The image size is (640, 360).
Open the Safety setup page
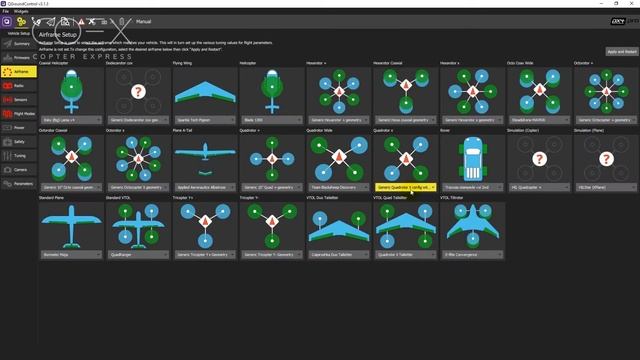click(19, 142)
